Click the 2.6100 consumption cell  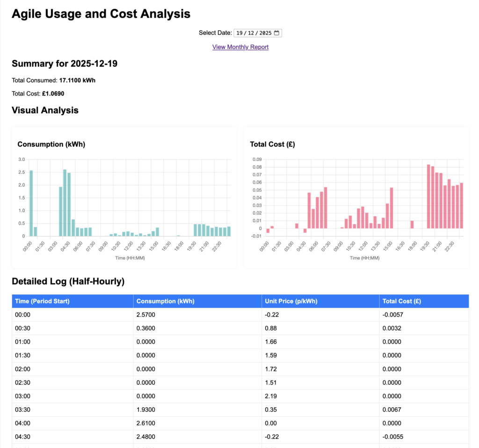(x=146, y=423)
